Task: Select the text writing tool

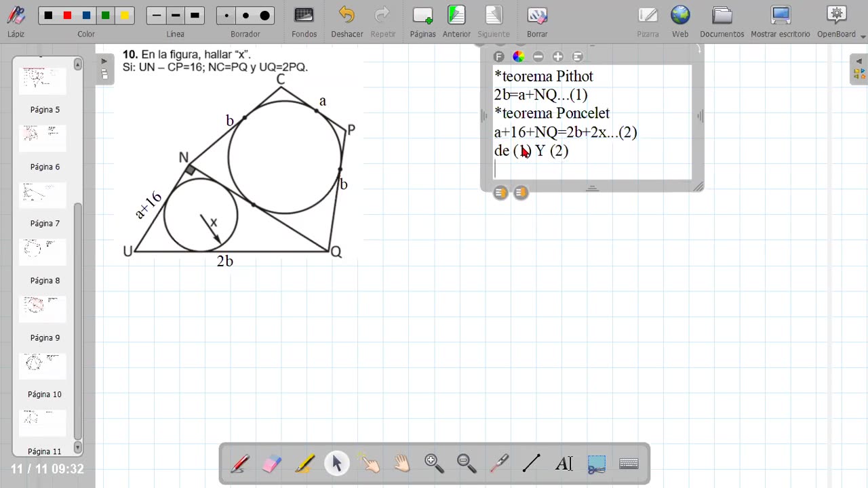Action: point(564,464)
